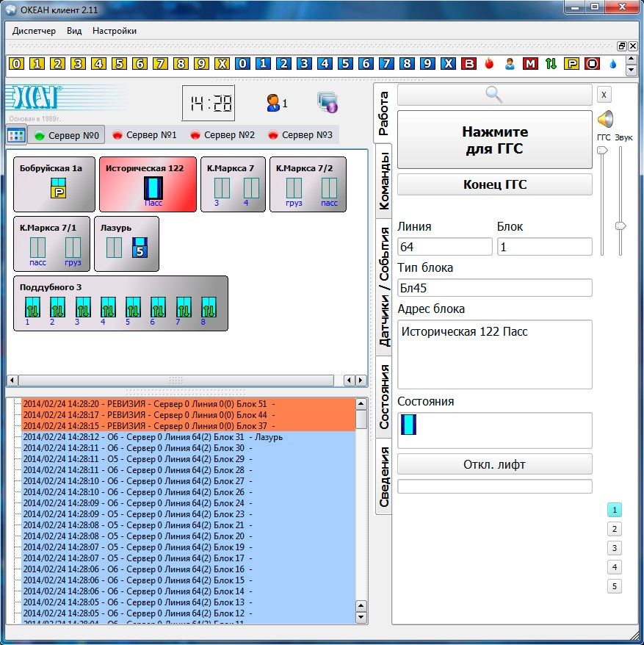This screenshot has width=644, height=645.
Task: Switch to Сервер №2
Action: [222, 135]
